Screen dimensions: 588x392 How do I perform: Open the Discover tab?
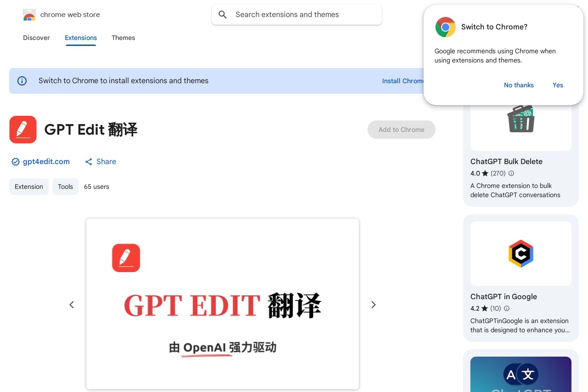pos(36,38)
